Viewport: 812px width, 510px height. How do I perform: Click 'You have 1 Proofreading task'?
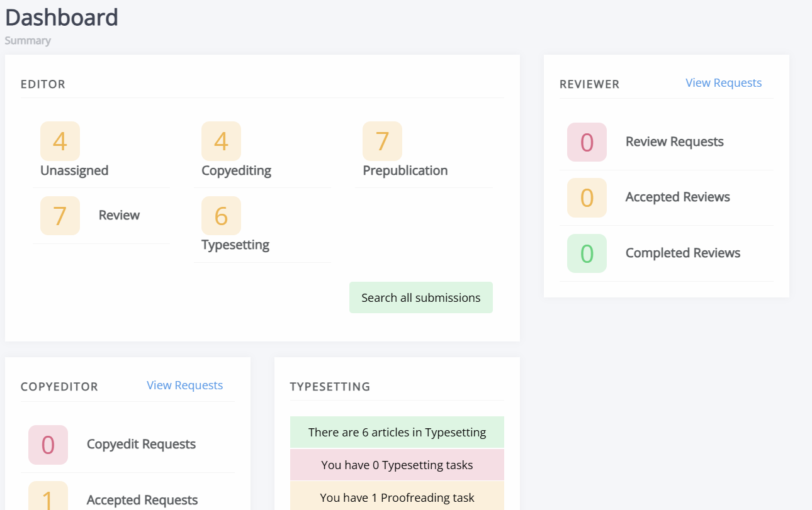[397, 496]
